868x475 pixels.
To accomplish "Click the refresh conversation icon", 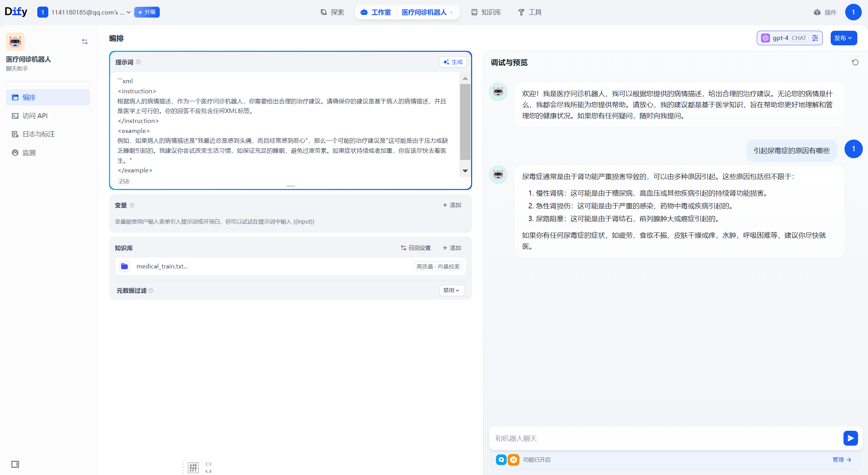I will pos(855,63).
